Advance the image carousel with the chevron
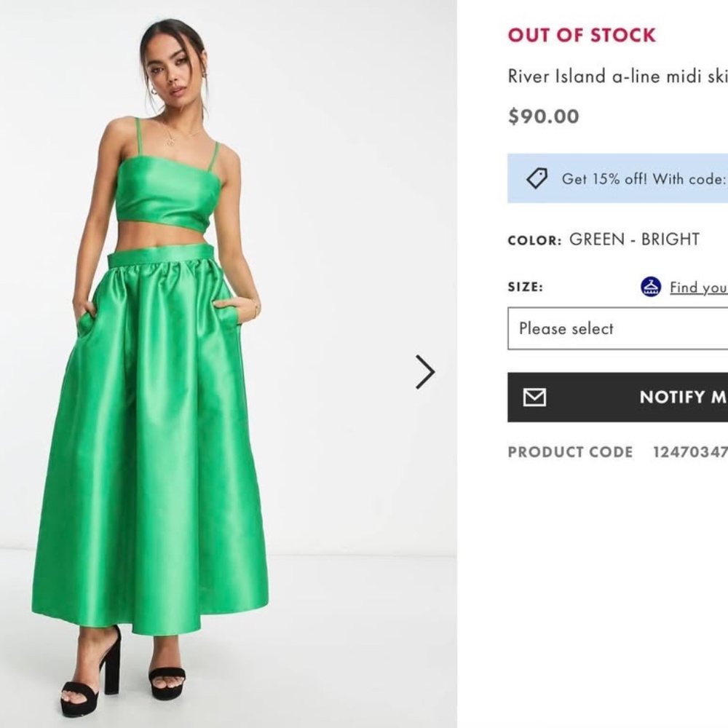This screenshot has height=728, width=728. pos(424,371)
